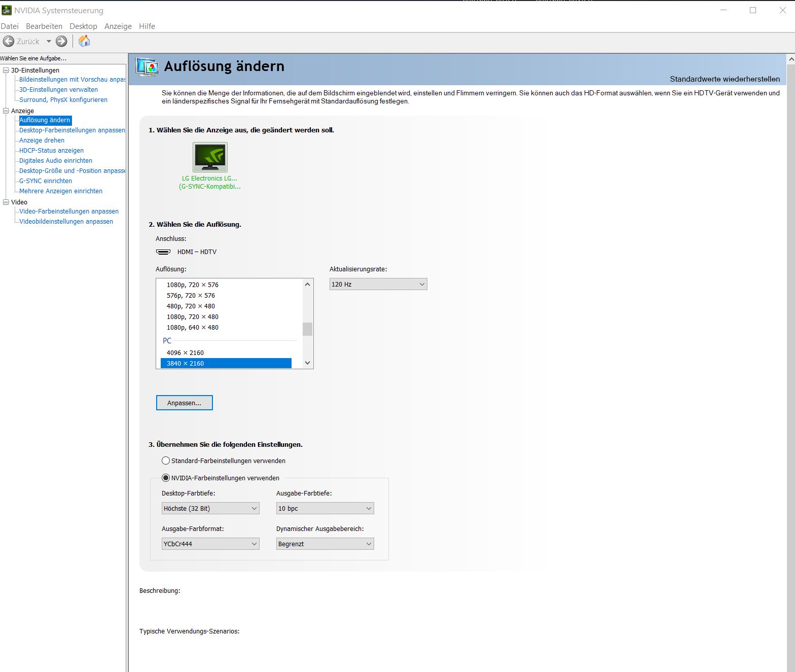Viewport: 795px width, 672px height.
Task: Open HDCP-Status anzeigen page
Action: coord(51,151)
